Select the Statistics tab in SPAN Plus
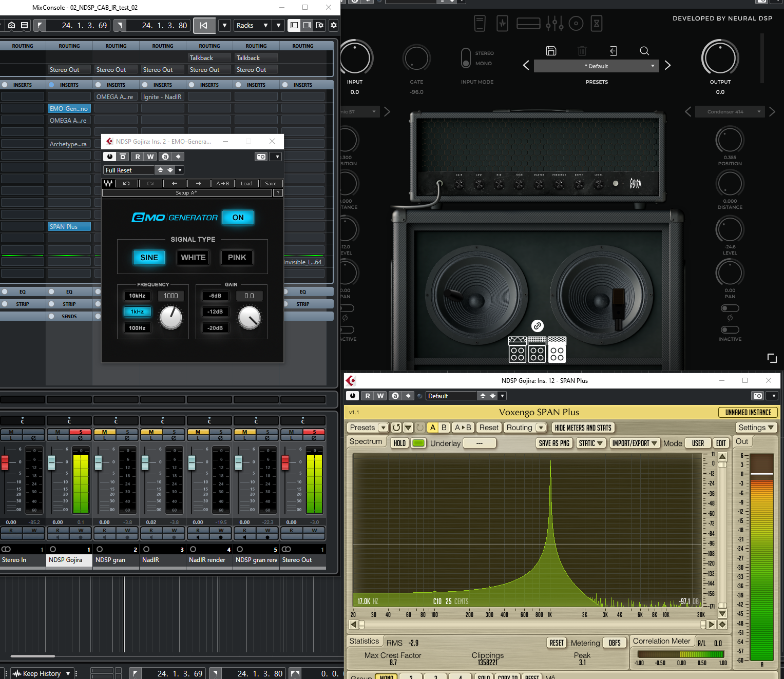This screenshot has height=679, width=784. [x=364, y=641]
